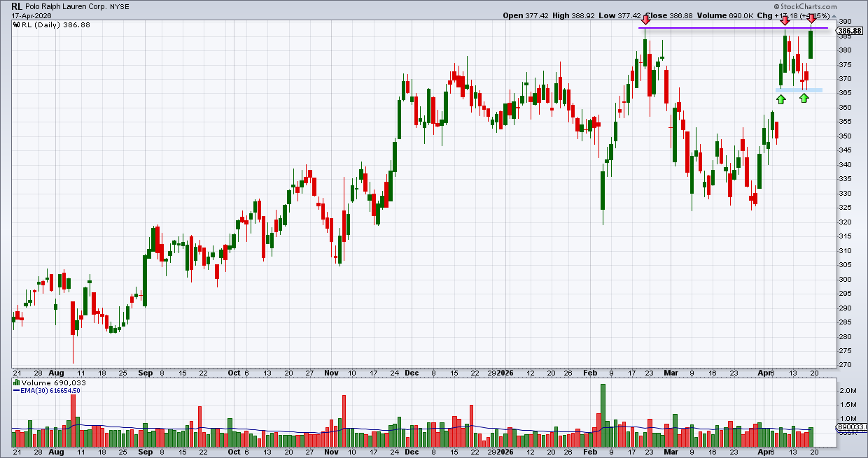
Task: Click the RL ticker symbol in the chart title
Action: coord(16,5)
